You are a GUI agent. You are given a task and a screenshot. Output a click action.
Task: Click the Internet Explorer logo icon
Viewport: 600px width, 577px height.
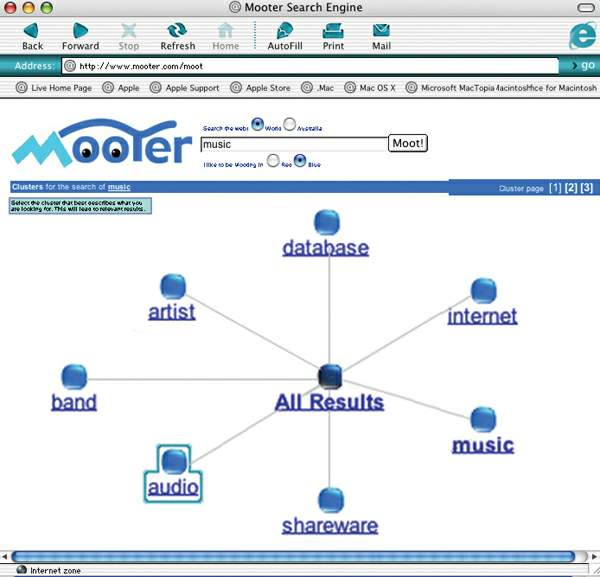[x=582, y=36]
